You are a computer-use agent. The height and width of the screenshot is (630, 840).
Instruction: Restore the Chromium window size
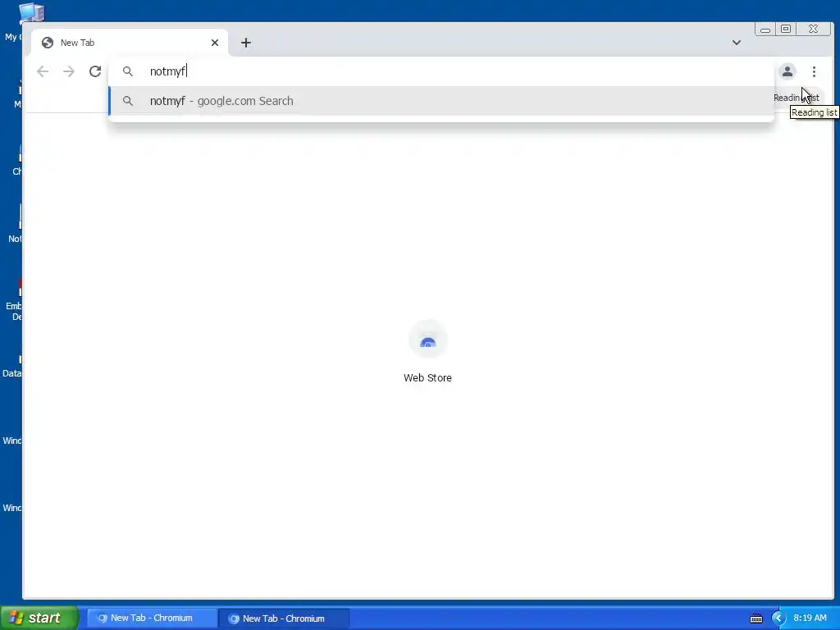pyautogui.click(x=785, y=29)
